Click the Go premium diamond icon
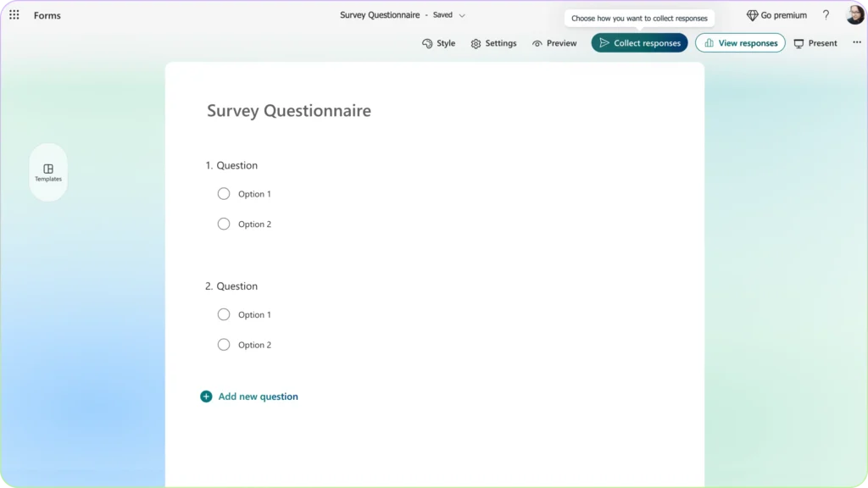The height and width of the screenshot is (488, 868). tap(752, 14)
